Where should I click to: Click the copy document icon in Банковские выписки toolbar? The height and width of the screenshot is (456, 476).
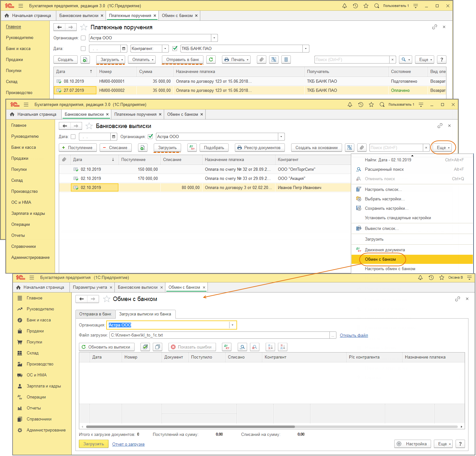(143, 147)
